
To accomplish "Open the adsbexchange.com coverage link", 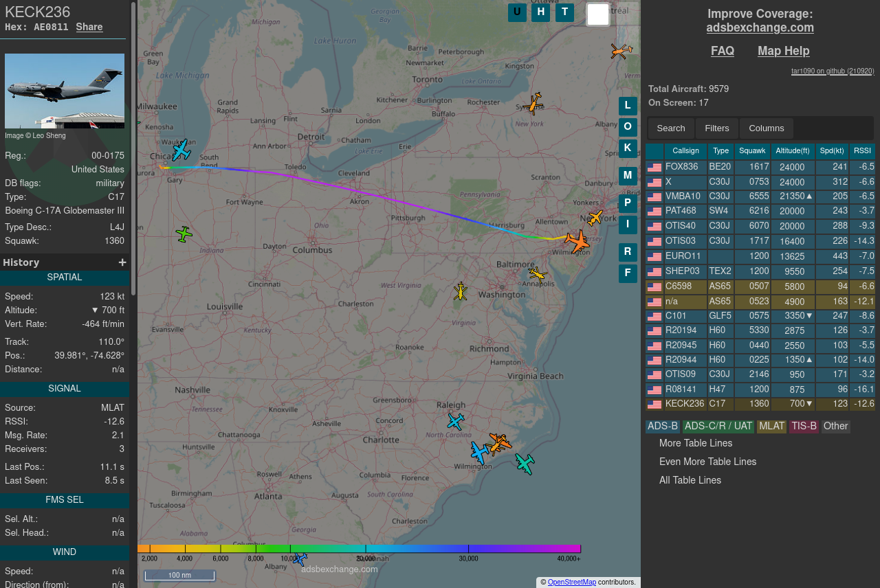I will 760,28.
